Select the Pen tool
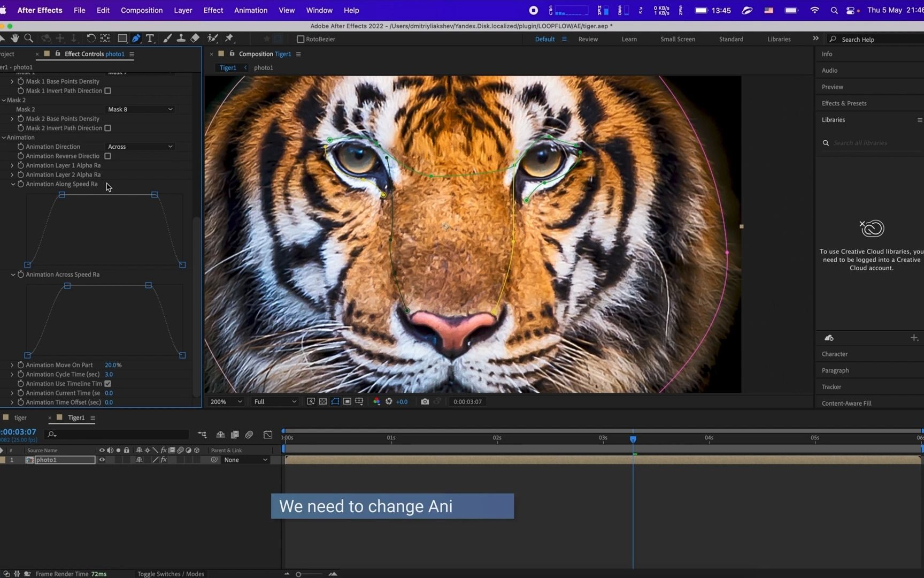Image resolution: width=924 pixels, height=578 pixels. pos(136,38)
